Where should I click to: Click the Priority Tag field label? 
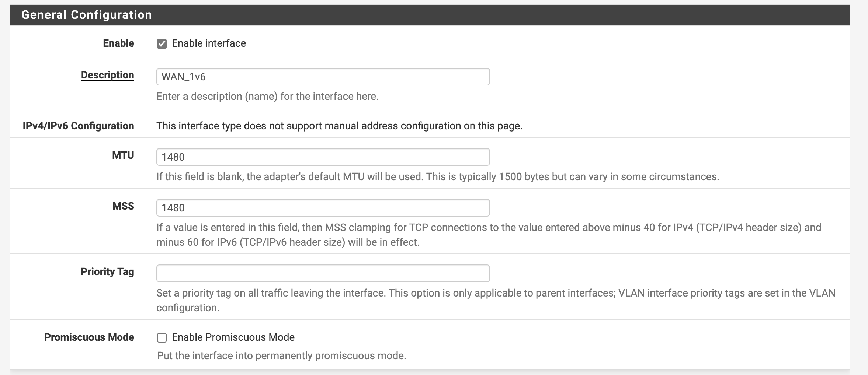pos(107,272)
